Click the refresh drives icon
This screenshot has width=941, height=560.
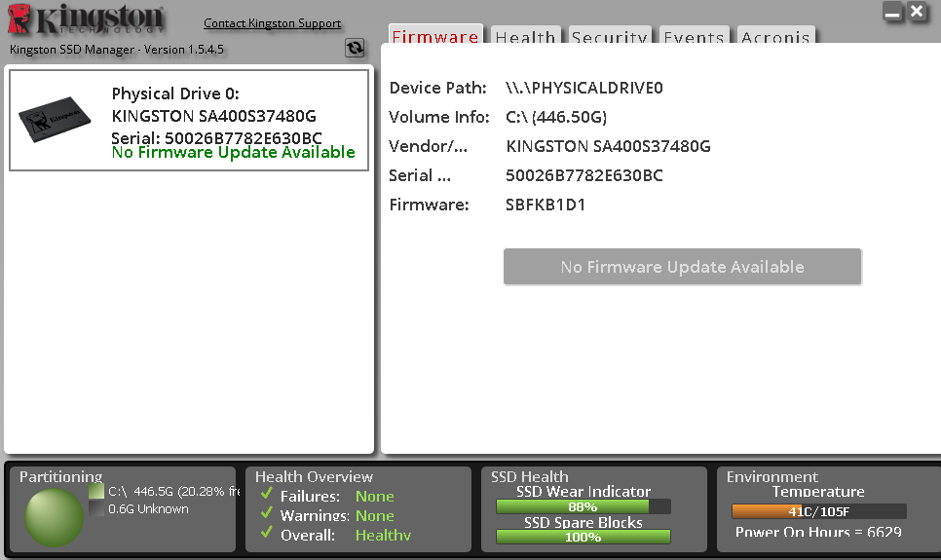click(x=355, y=48)
